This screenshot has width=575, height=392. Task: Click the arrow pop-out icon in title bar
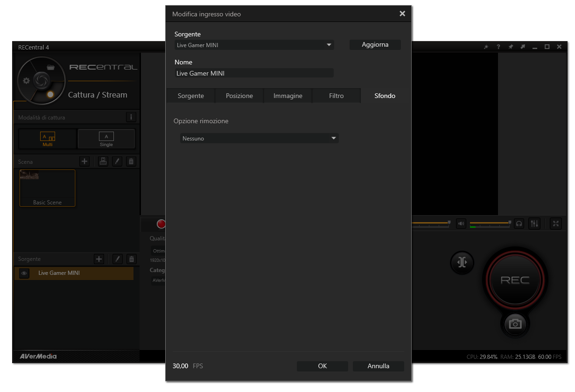523,47
